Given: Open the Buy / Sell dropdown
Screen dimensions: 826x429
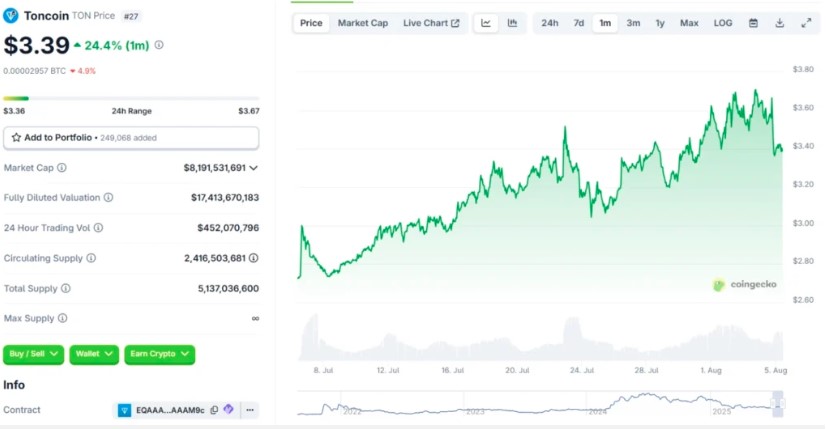Looking at the screenshot, I should (x=33, y=354).
